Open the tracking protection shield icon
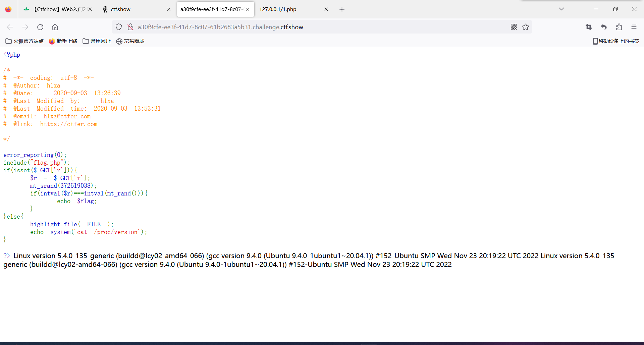644x345 pixels. (119, 27)
